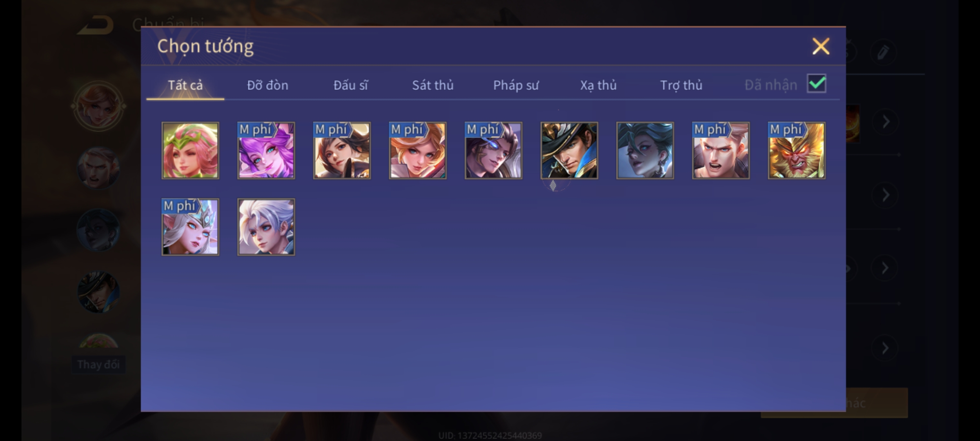Switch to the Trợ thủ tab
980x441 pixels.
pos(681,85)
